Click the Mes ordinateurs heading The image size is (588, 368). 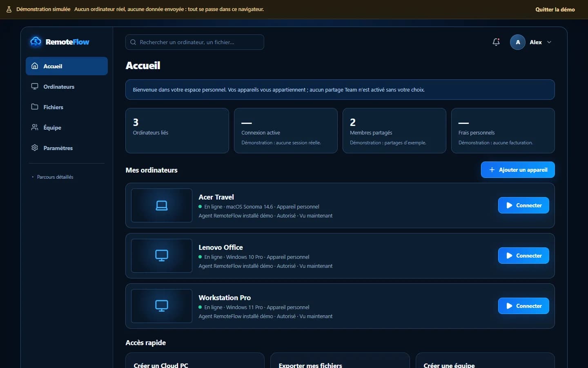[151, 170]
